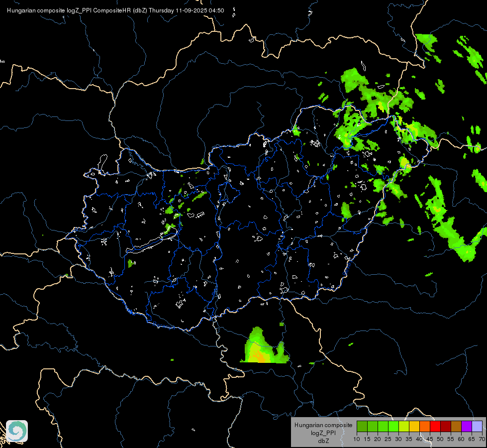487x448 pixels.
Task: Select the yellow-green 30–35 dBZ legend swatch
Action: coord(404,426)
